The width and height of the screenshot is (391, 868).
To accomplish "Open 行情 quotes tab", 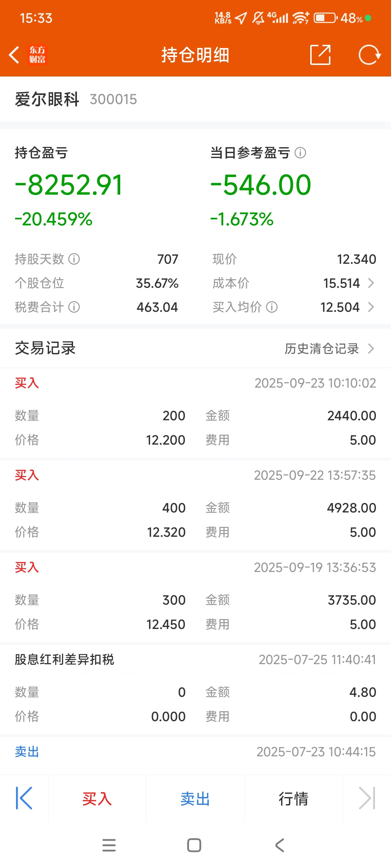I will (x=293, y=799).
